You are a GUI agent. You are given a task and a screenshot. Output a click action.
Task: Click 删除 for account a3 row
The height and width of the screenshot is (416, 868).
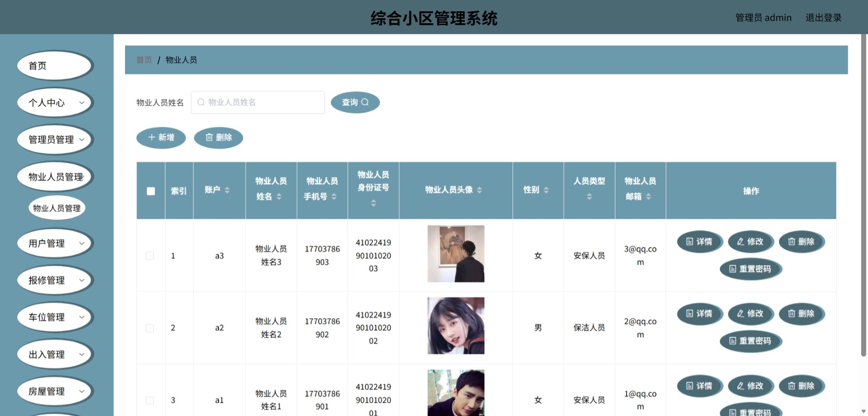click(801, 242)
